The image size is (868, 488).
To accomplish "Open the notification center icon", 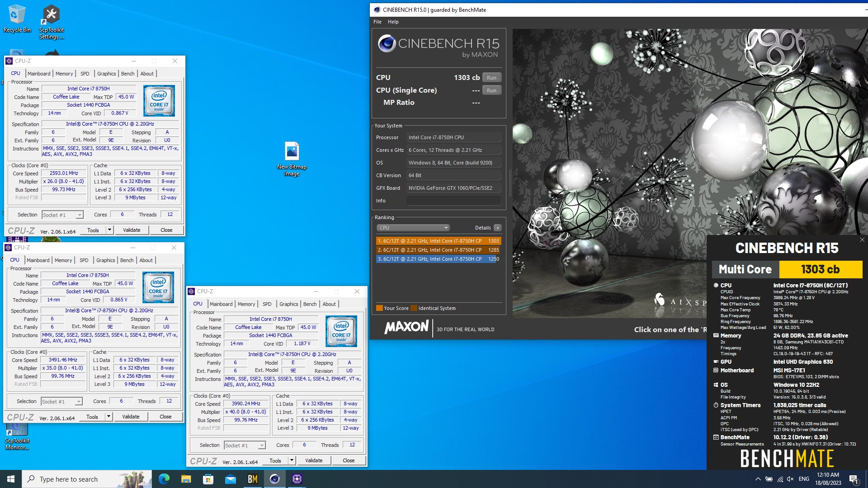I will (x=854, y=479).
